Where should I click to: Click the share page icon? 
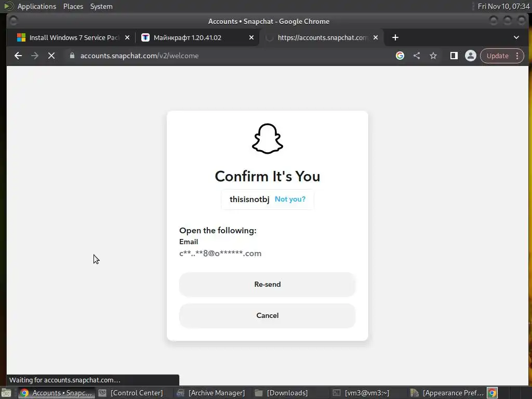[417, 56]
